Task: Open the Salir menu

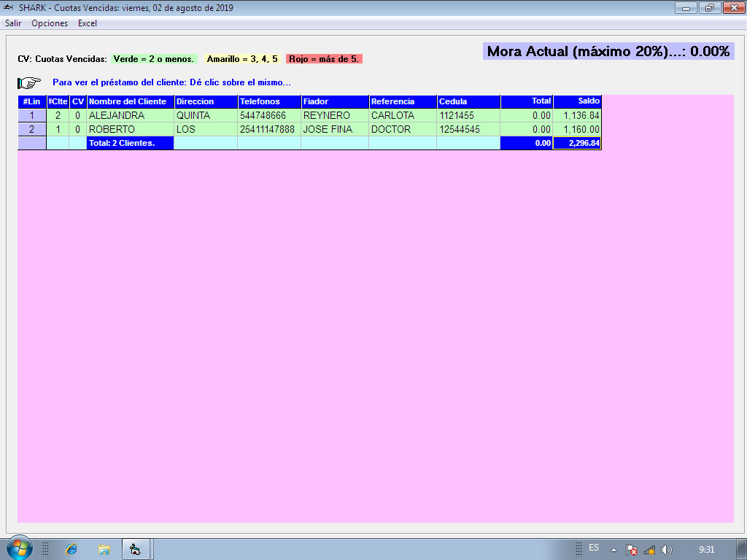Action: click(x=13, y=23)
